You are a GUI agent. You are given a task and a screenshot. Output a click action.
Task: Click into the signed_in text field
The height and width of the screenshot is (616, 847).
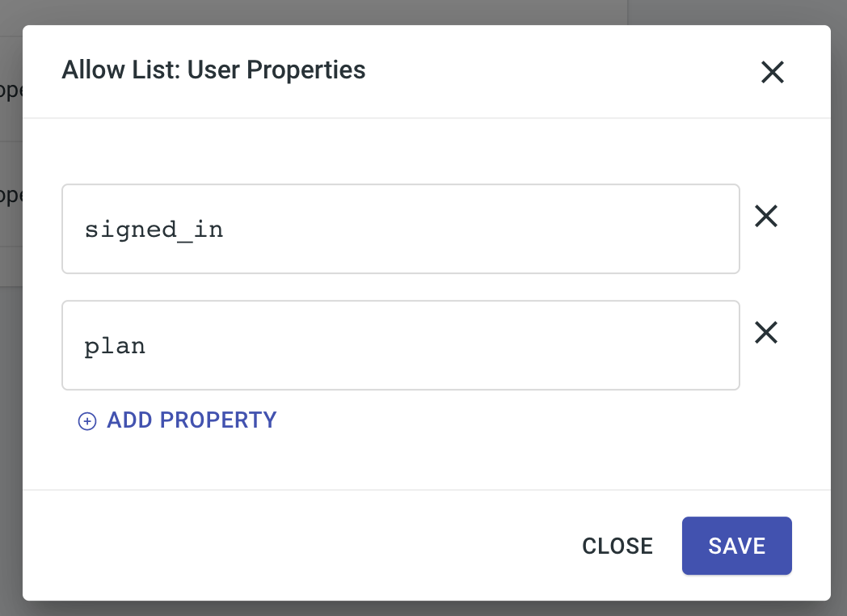(400, 229)
